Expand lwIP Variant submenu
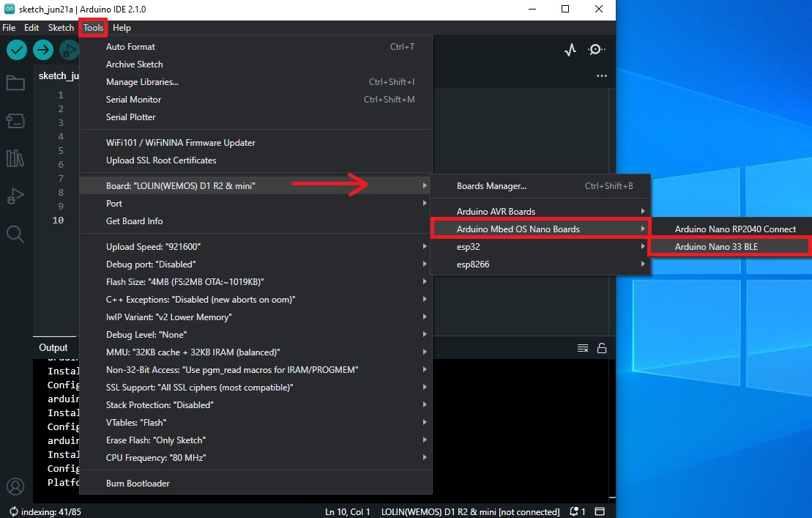 tap(256, 317)
